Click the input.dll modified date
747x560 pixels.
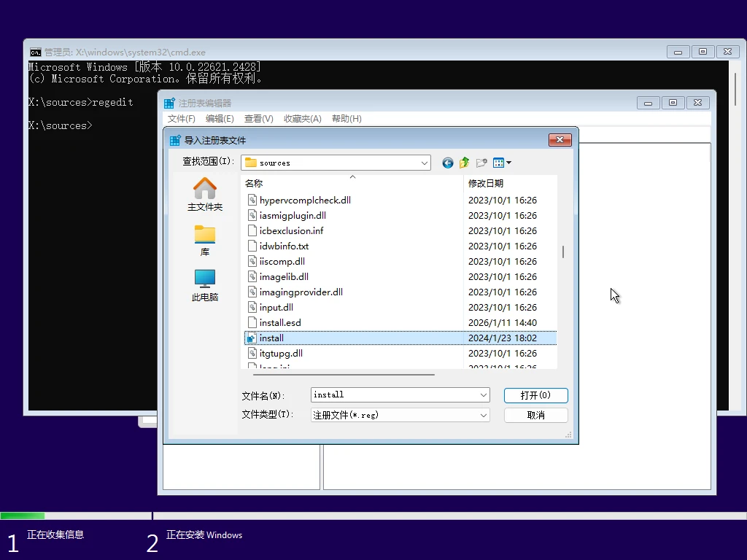(503, 307)
